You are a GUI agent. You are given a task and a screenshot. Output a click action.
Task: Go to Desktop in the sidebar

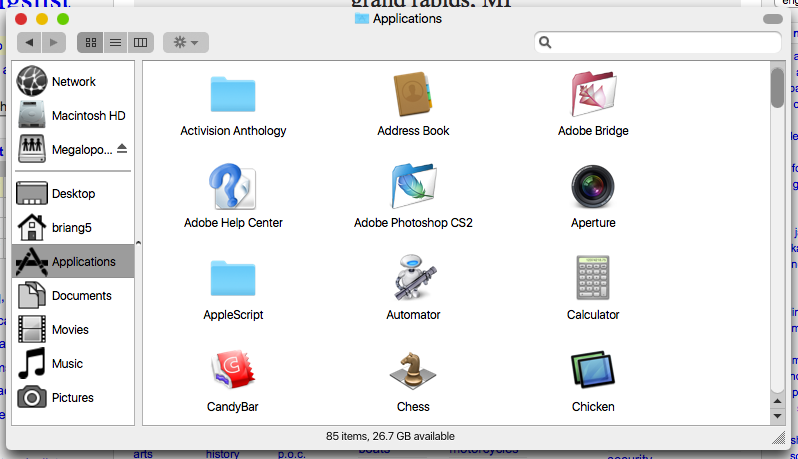[73, 193]
